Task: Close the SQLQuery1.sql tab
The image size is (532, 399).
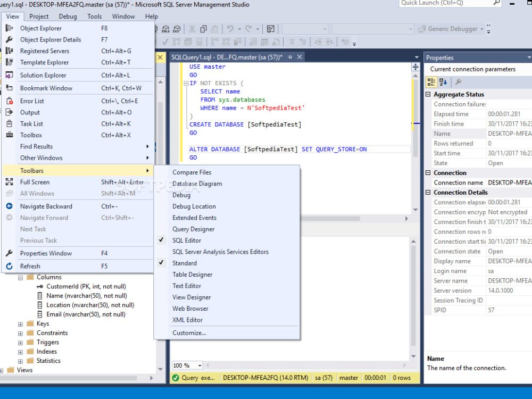Action: [300, 57]
